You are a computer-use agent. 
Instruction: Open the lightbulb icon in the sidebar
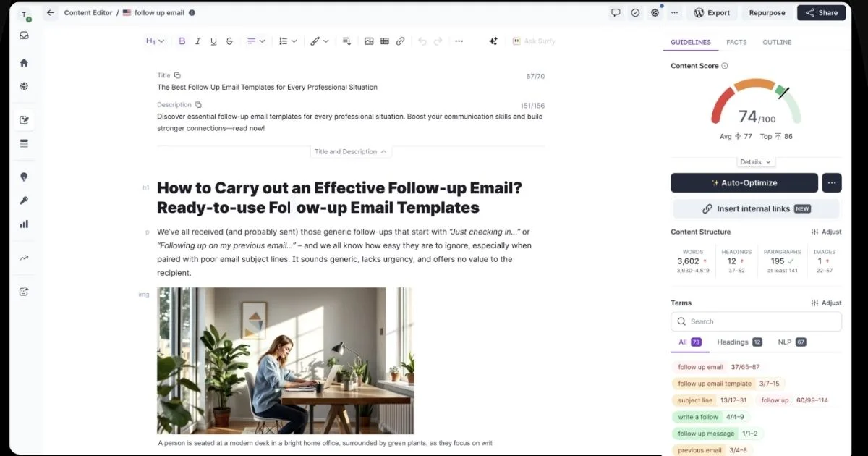24,177
